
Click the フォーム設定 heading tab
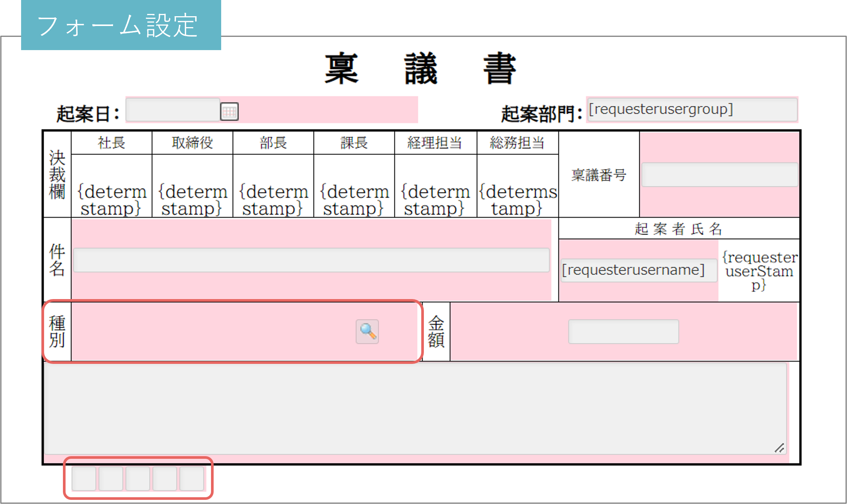[121, 25]
